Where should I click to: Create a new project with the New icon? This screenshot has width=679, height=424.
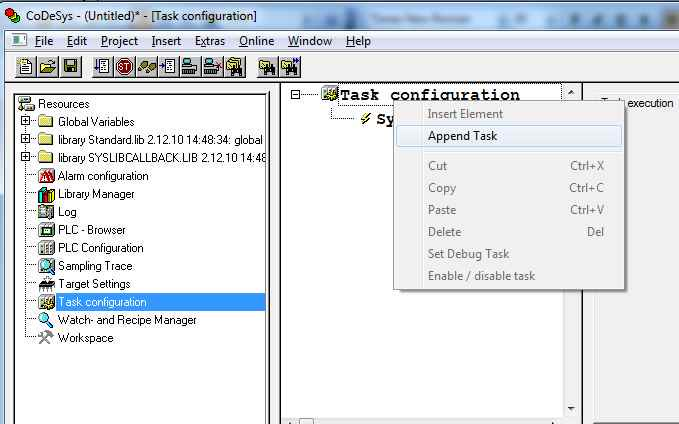pyautogui.click(x=26, y=67)
